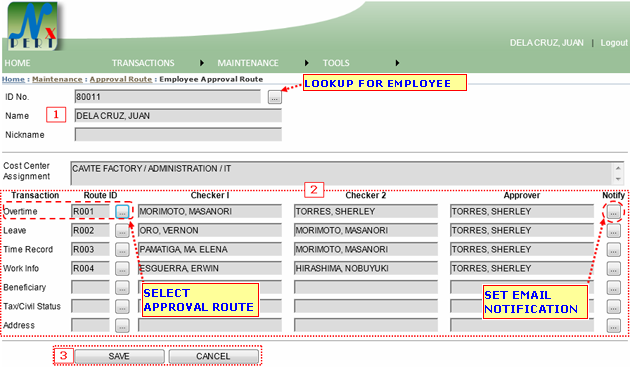Click the SAVE button

click(119, 356)
